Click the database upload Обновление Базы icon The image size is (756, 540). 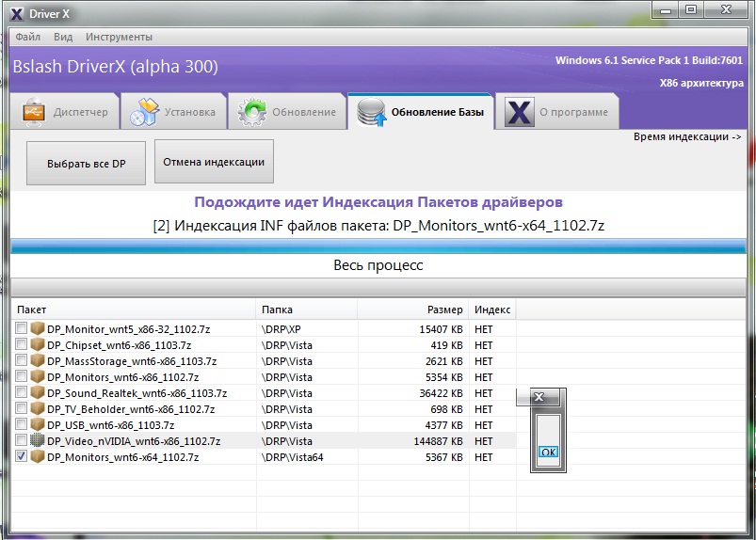[x=371, y=112]
